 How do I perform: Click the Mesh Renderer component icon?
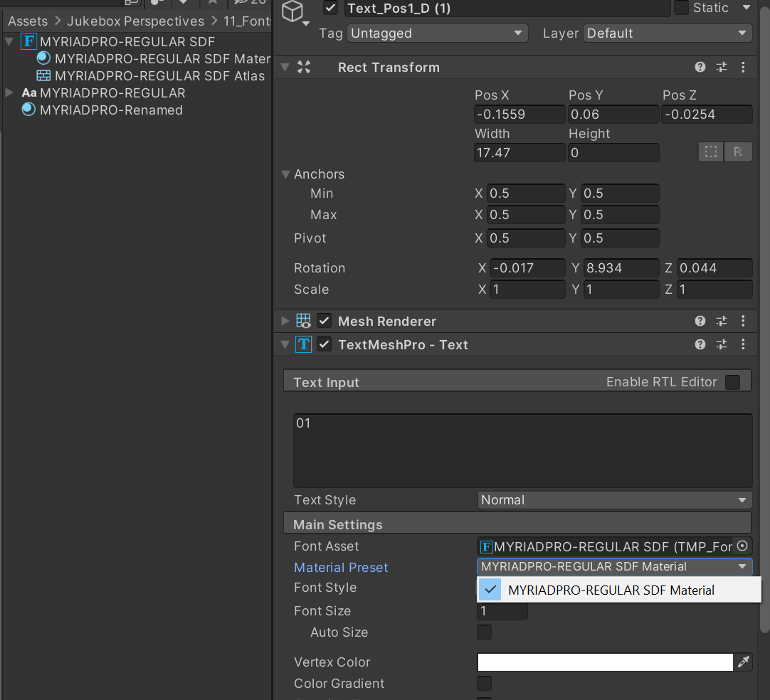(303, 321)
